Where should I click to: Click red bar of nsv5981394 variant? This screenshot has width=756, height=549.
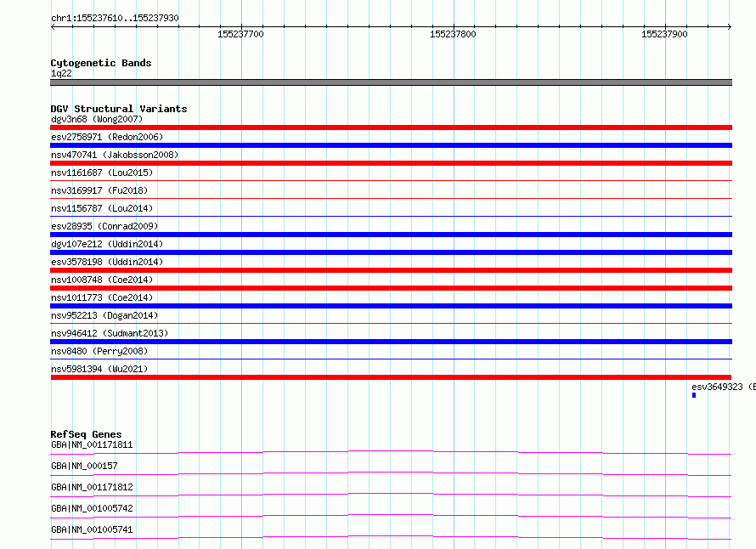[391, 377]
